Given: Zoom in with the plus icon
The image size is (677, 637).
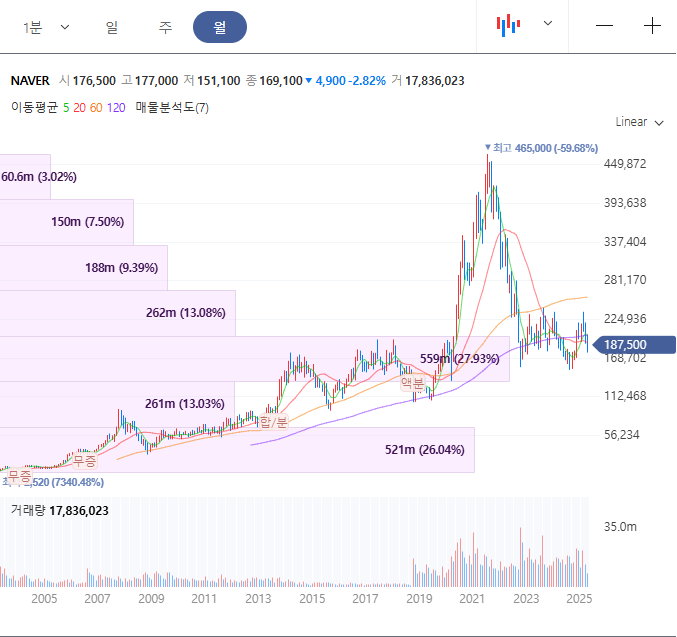Looking at the screenshot, I should [x=652, y=26].
